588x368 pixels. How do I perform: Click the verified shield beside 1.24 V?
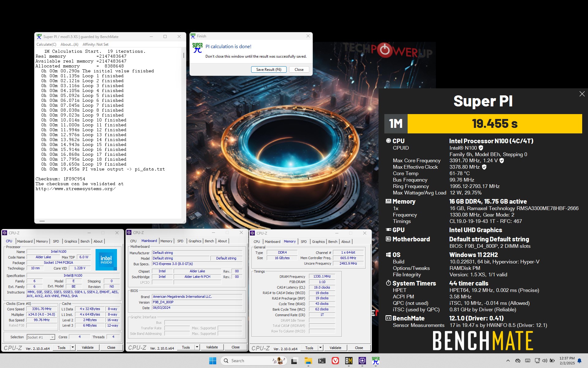[x=502, y=160]
